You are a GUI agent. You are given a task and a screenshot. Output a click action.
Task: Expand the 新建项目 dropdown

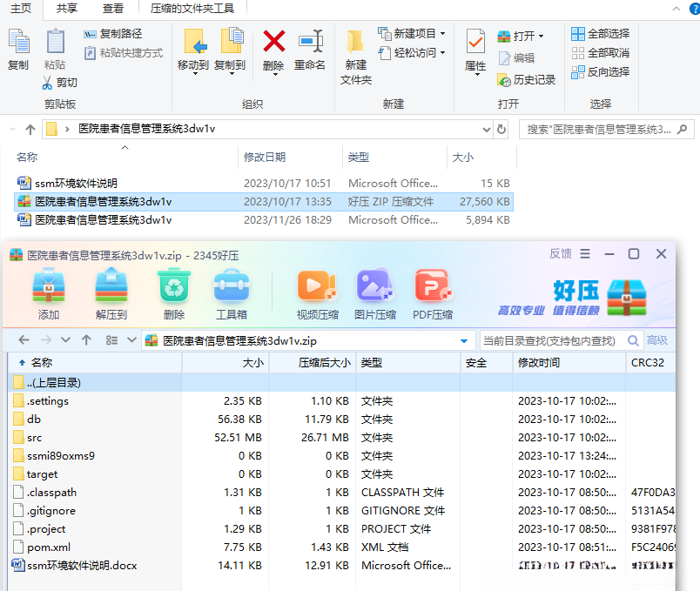443,33
